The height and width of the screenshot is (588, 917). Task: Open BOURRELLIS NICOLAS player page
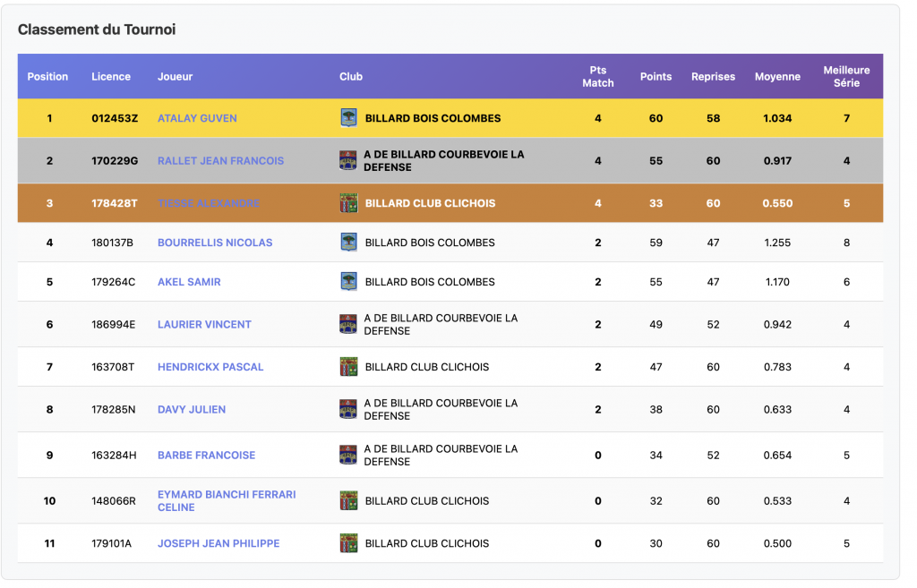coord(215,243)
